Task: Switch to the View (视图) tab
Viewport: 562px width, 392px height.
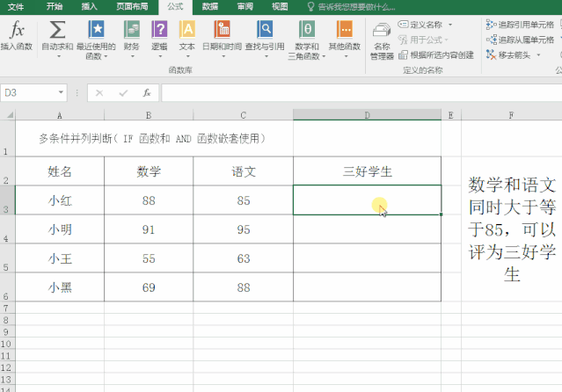Action: 280,6
